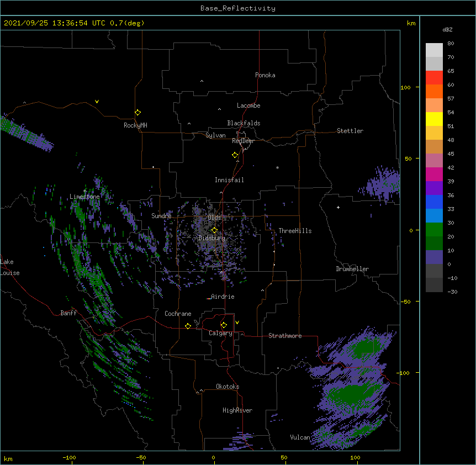Click the bright green 20-30 dBZ legend swatch
Screen dimensions: 476x465
434,230
